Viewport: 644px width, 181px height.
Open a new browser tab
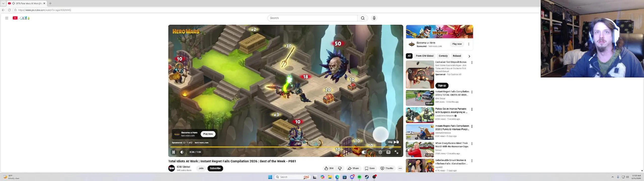(x=50, y=3)
